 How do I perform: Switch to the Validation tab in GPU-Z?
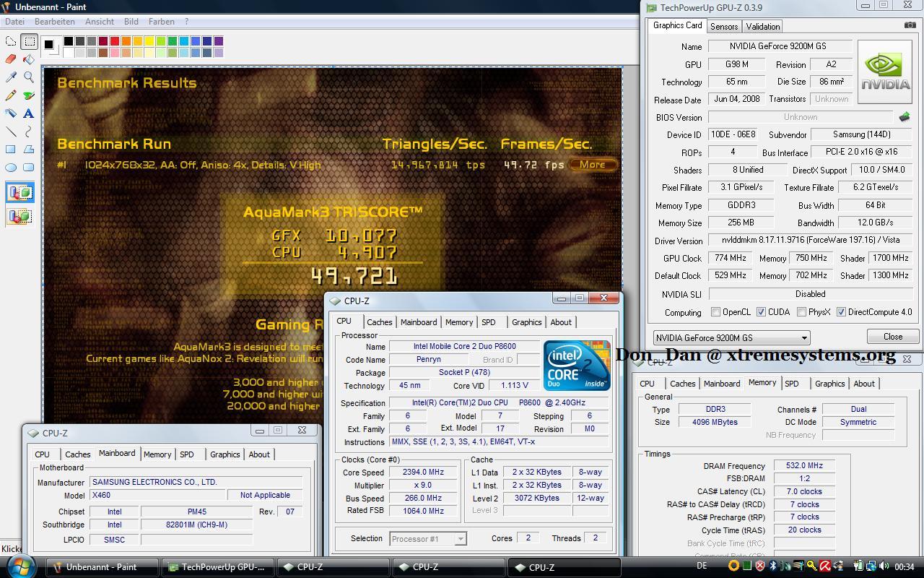pos(762,26)
